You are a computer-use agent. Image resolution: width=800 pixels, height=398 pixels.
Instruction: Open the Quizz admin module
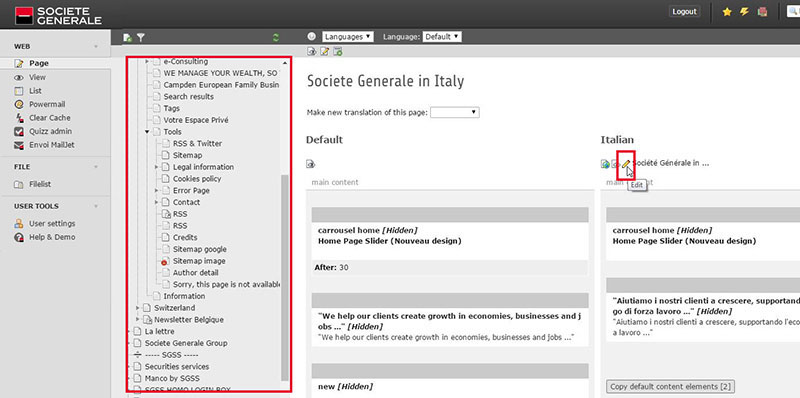pos(50,131)
